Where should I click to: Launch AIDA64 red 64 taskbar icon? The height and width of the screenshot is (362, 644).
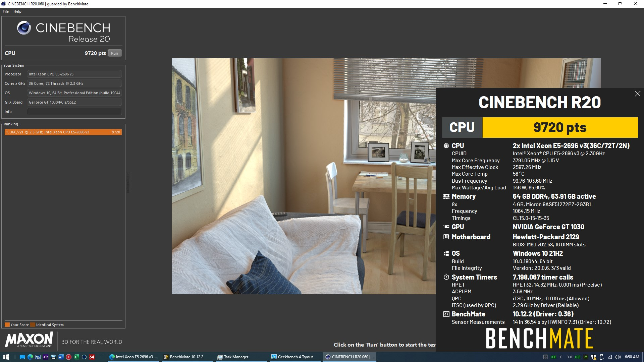(x=92, y=357)
